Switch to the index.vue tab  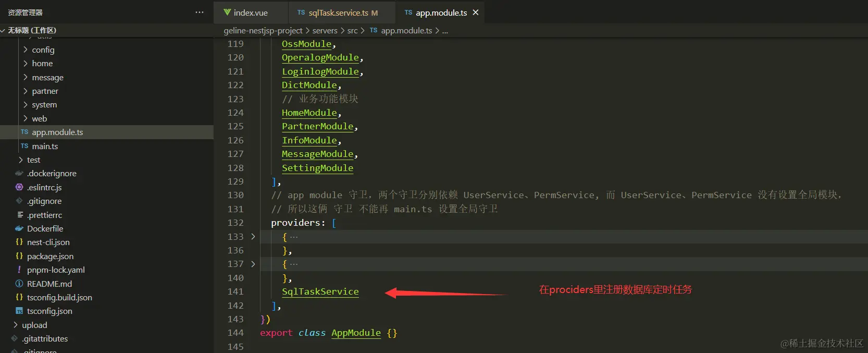click(x=250, y=13)
